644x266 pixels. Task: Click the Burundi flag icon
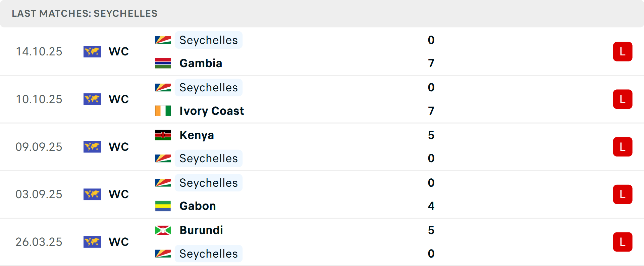[x=163, y=230]
